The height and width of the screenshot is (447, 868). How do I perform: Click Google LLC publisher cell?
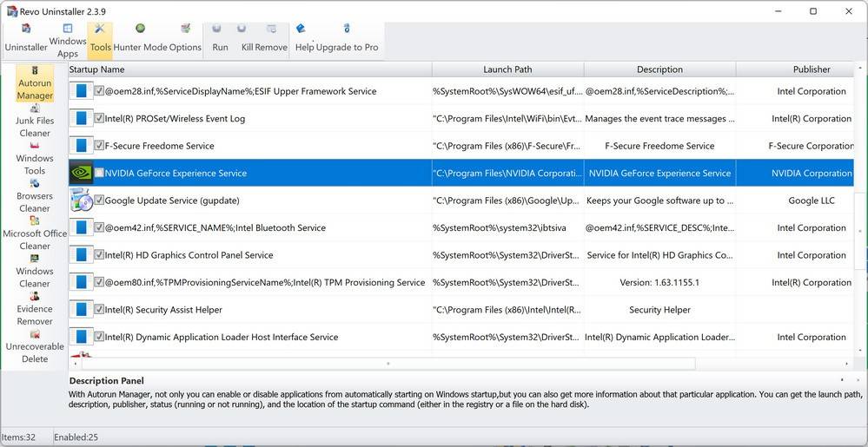tap(812, 200)
